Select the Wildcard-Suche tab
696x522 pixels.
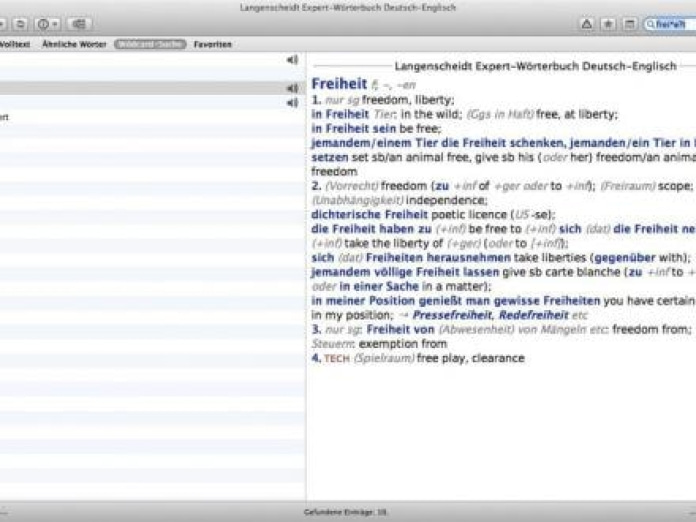[x=150, y=44]
